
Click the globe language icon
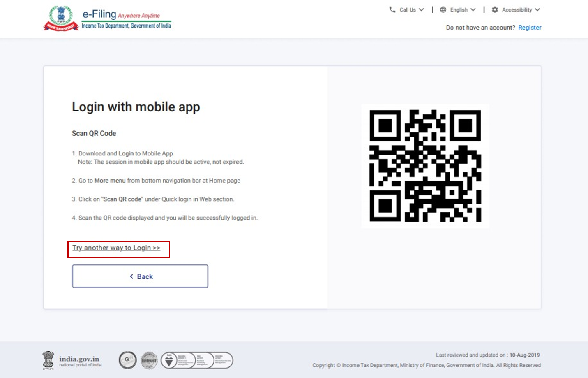443,9
